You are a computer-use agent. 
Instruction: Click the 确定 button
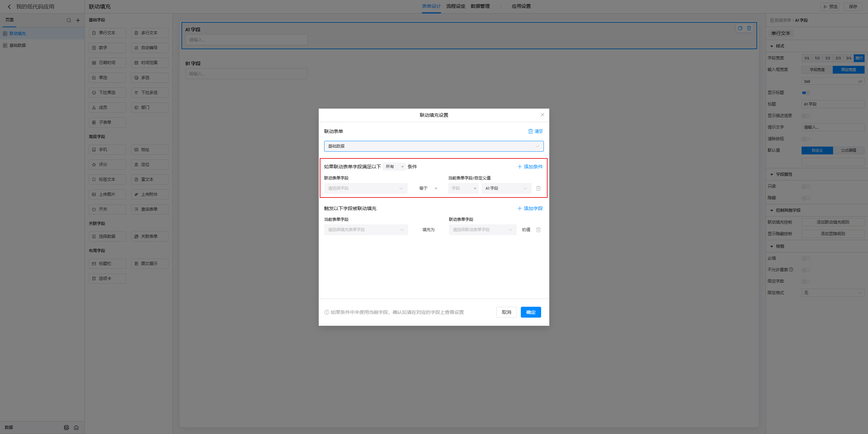pyautogui.click(x=531, y=312)
